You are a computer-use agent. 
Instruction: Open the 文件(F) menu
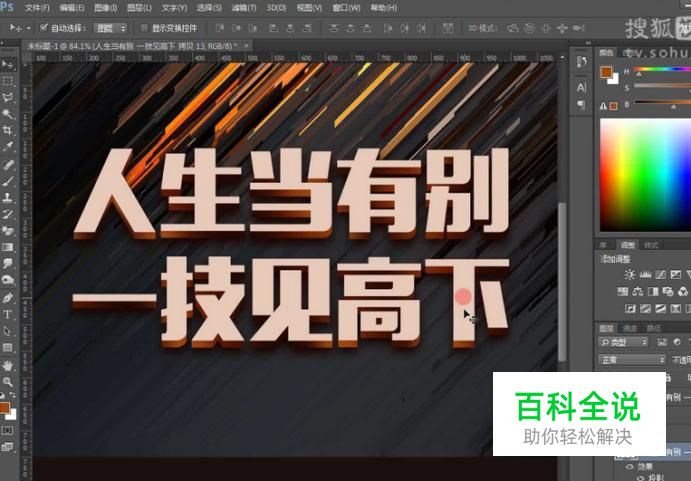(x=37, y=8)
